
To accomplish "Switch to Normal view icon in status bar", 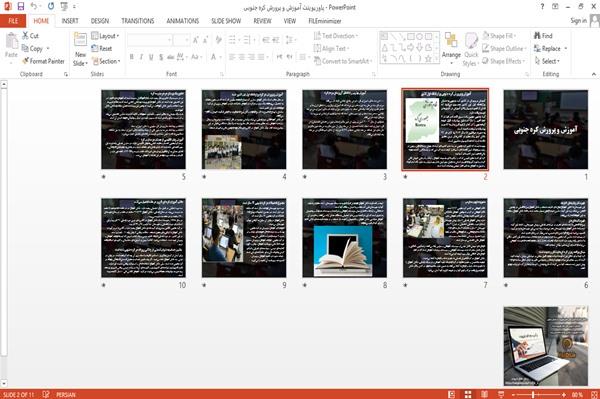I will [452, 394].
